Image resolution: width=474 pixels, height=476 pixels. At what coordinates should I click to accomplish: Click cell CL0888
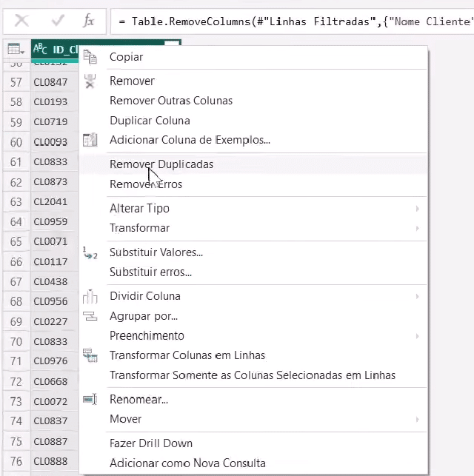pos(50,461)
